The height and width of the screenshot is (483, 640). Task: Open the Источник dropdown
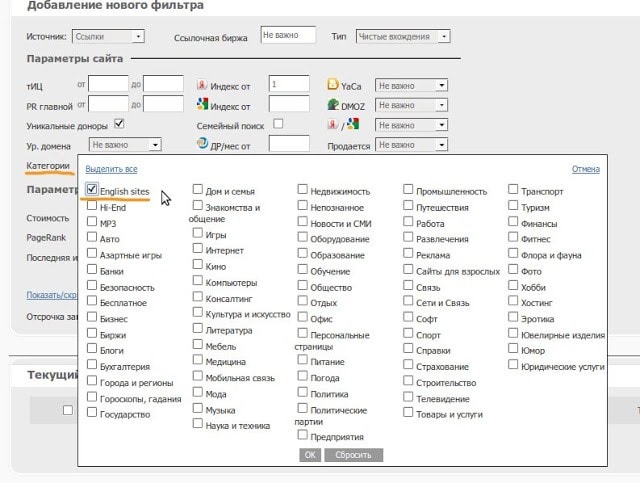[109, 37]
